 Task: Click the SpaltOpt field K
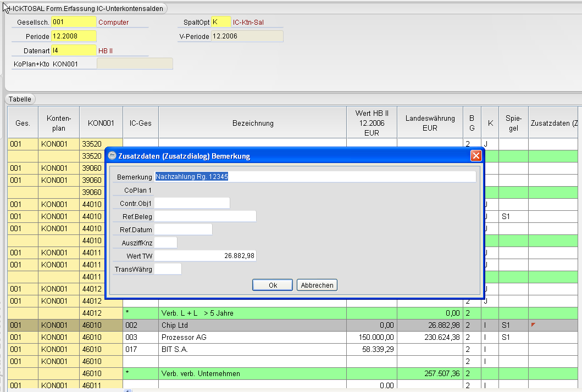221,22
